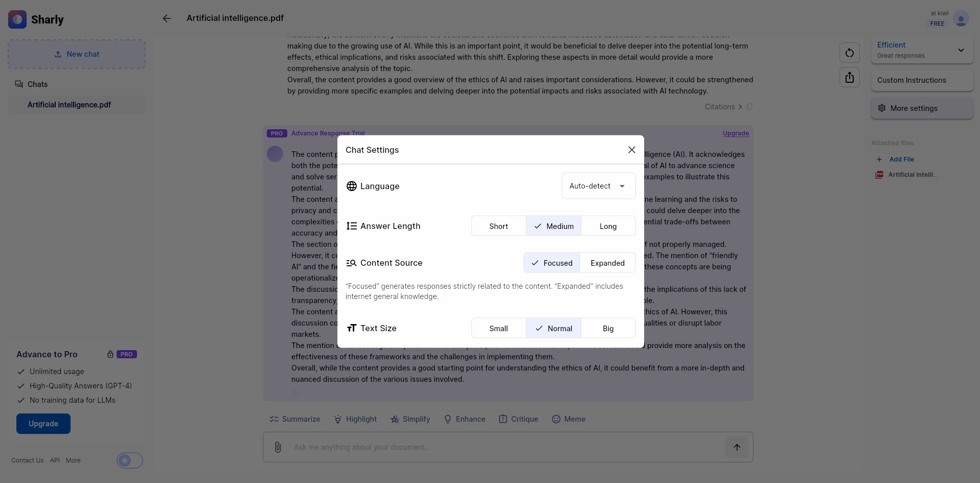Click the PRO badge in Advance to Pro
The image size is (980, 483).
127,354
